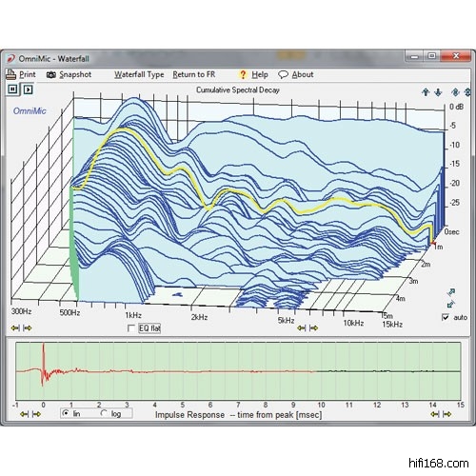
Task: Click the '0 dB' level axis label
Action: coord(456,107)
